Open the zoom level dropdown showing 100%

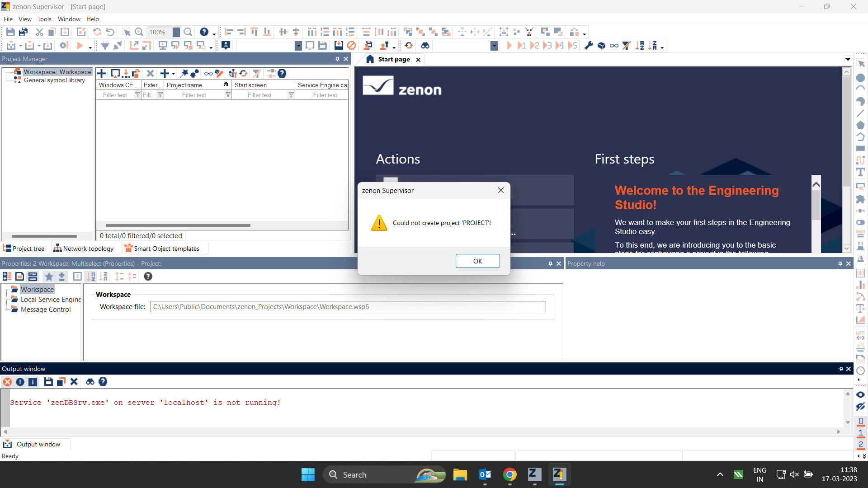[x=176, y=32]
